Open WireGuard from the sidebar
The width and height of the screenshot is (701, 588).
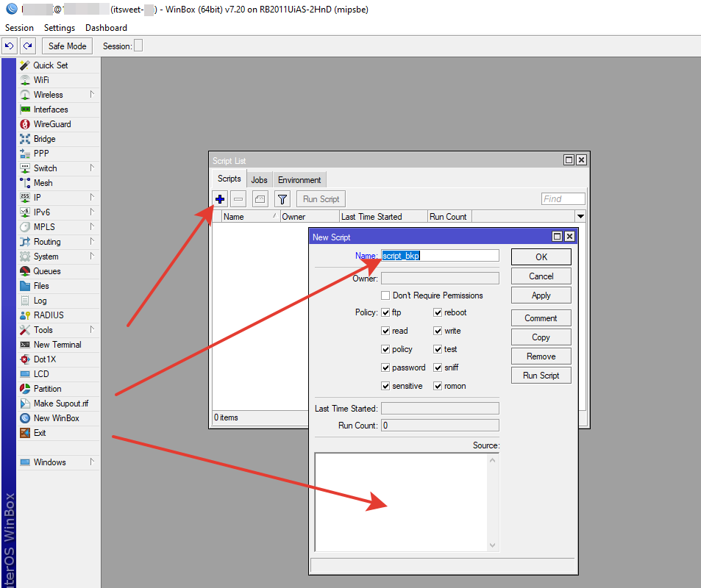[x=51, y=124]
